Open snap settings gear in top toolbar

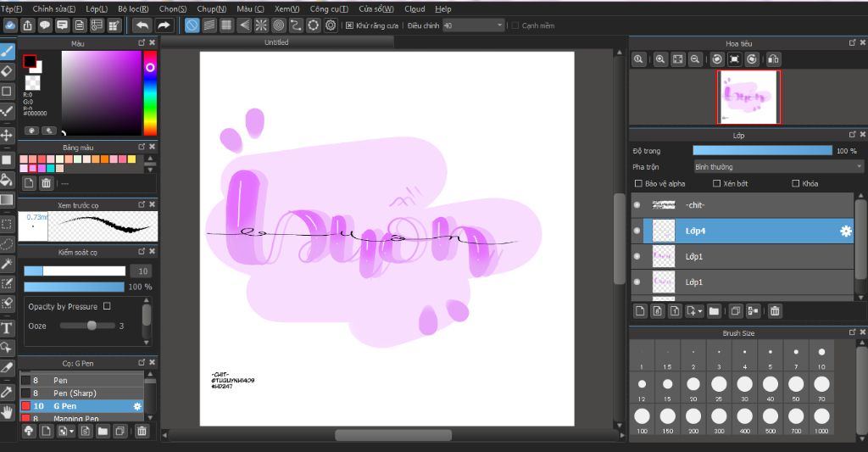[x=331, y=25]
